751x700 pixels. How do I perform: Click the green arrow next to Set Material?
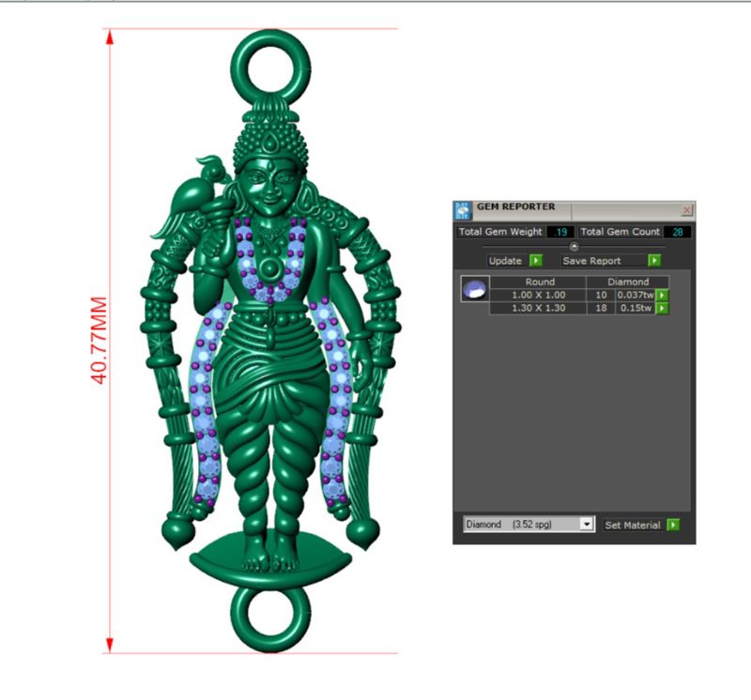click(x=673, y=523)
